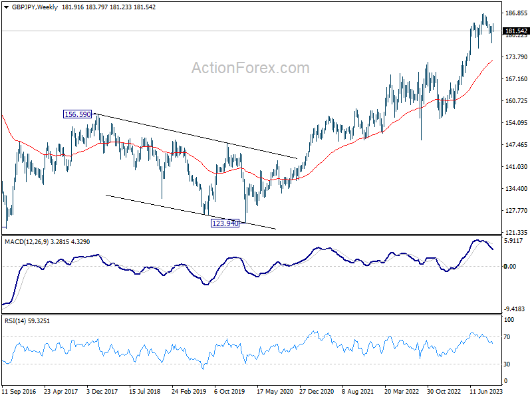The width and height of the screenshot is (532, 399).
Task: Click the 154.095 price axis value
Action: [x=516, y=123]
